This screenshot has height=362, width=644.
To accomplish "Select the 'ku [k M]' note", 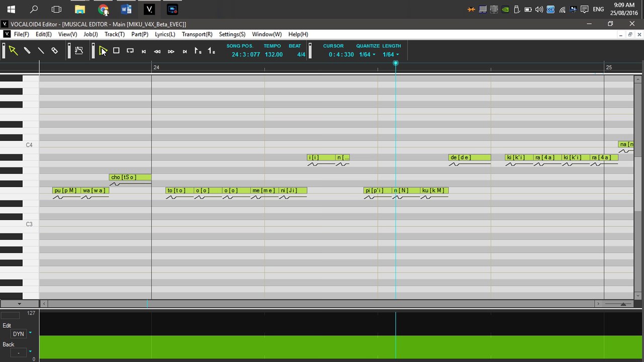I will 434,190.
